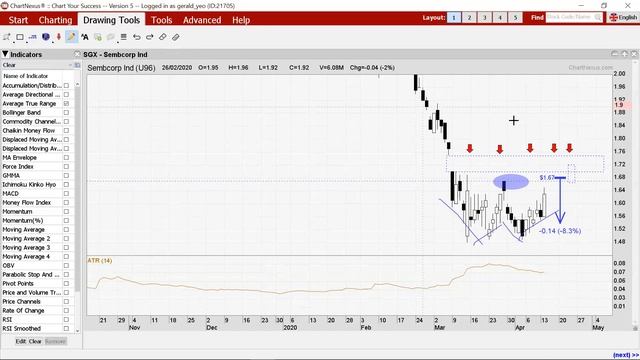Click the Clear button at panel bottom
640x360 pixels.
tap(35, 341)
